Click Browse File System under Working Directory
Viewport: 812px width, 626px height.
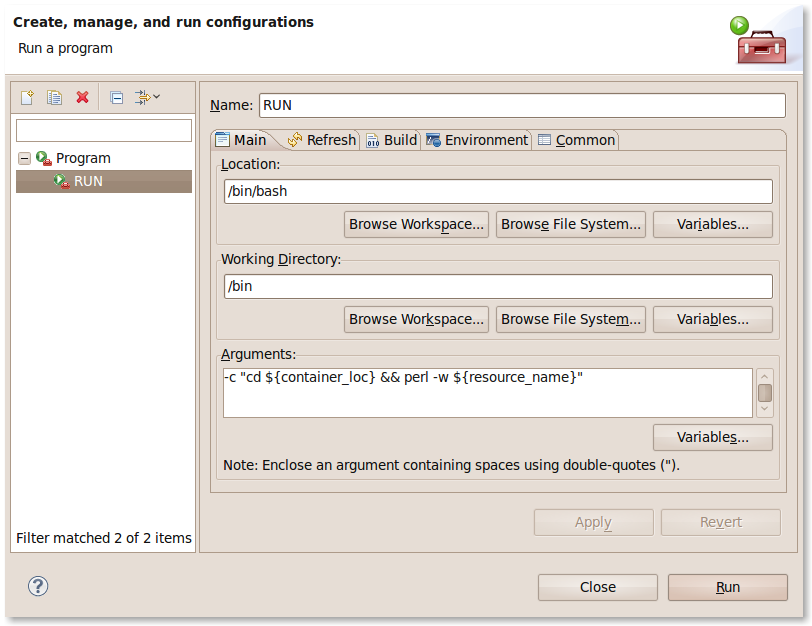point(570,319)
